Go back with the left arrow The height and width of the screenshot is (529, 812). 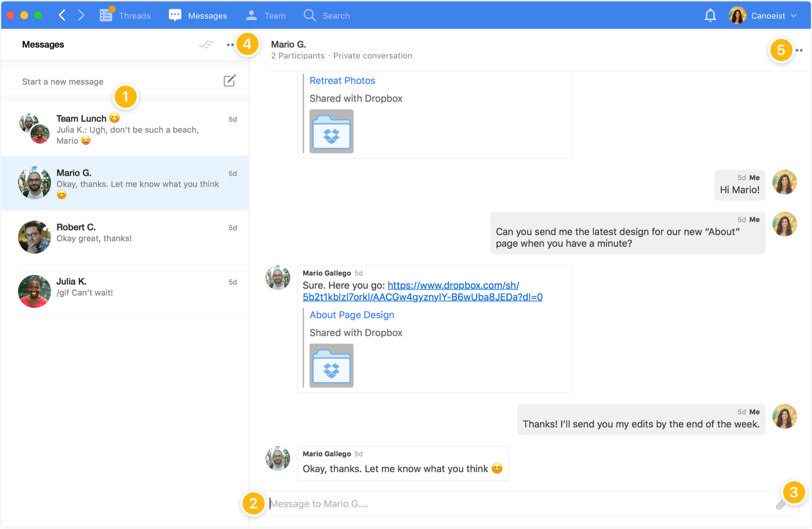[62, 16]
